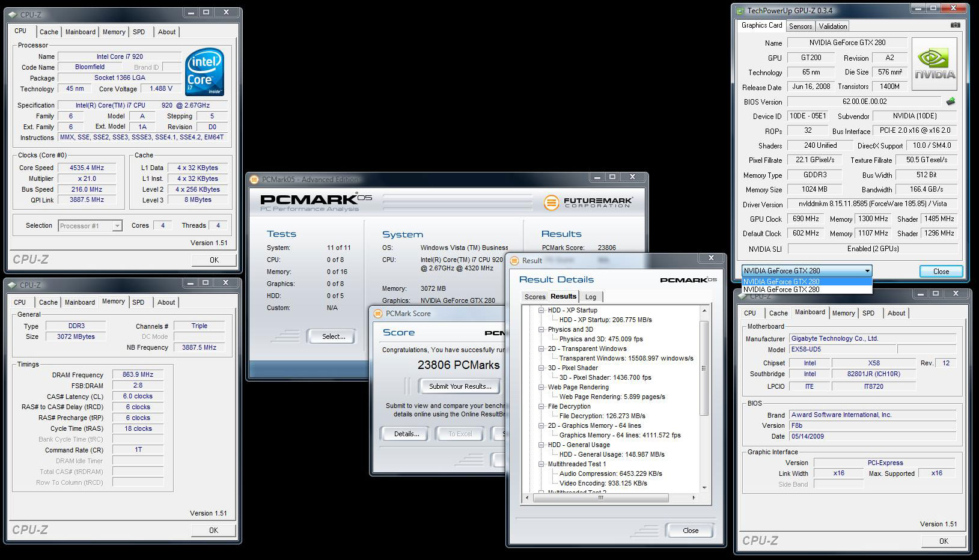Collapse the Physics and 3D tree node
This screenshot has height=560, width=979.
[x=541, y=329]
